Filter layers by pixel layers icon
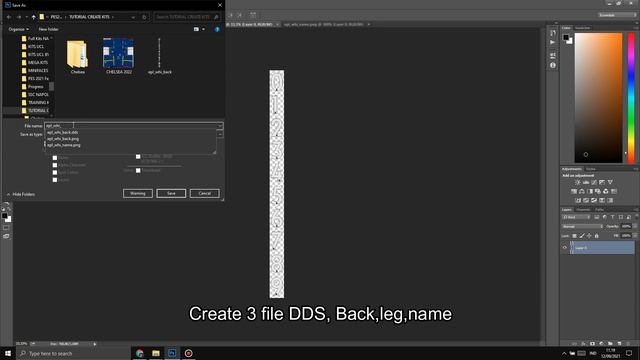 [x=597, y=217]
